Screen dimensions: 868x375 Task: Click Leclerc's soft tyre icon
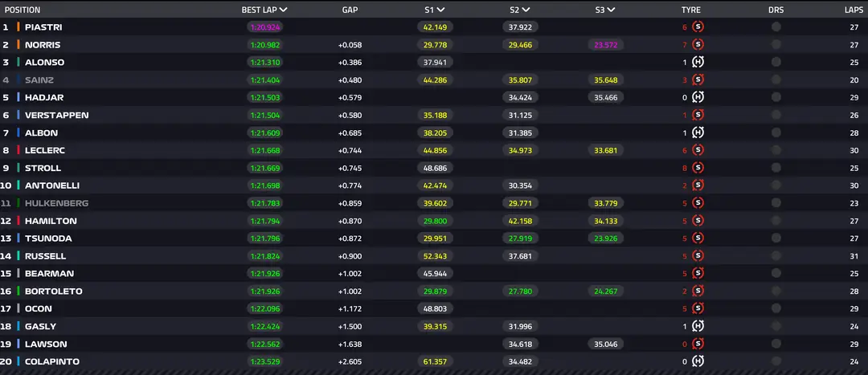pos(698,150)
